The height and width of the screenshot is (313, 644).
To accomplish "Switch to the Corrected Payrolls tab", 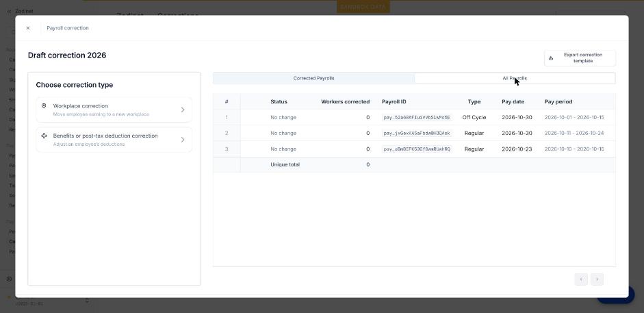I will point(313,78).
